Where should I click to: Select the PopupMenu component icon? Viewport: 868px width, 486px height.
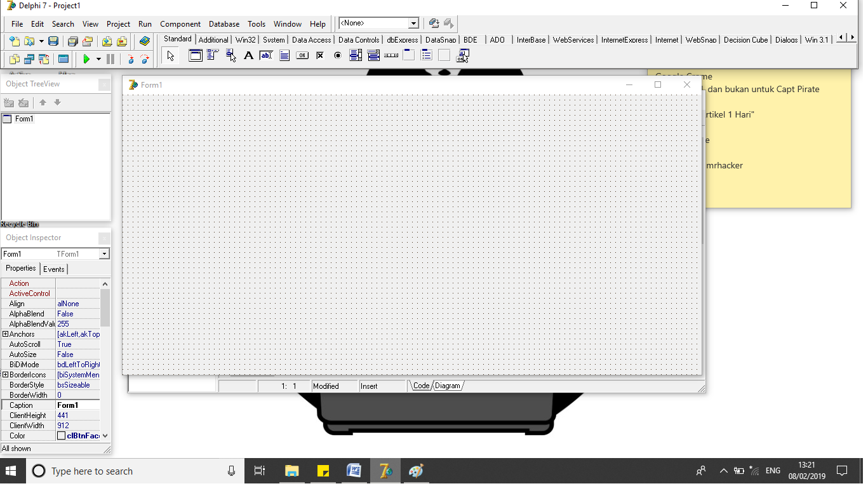[231, 56]
